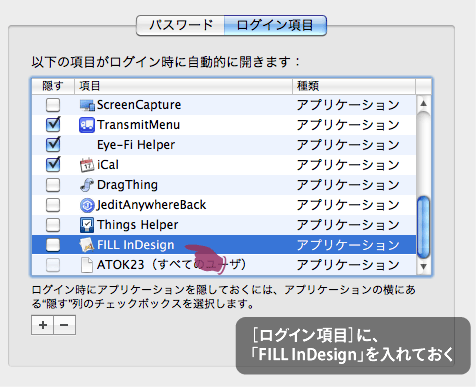Click アプリケーション type cell for ScreenCapture
Image resolution: width=476 pixels, height=387 pixels.
[348, 105]
